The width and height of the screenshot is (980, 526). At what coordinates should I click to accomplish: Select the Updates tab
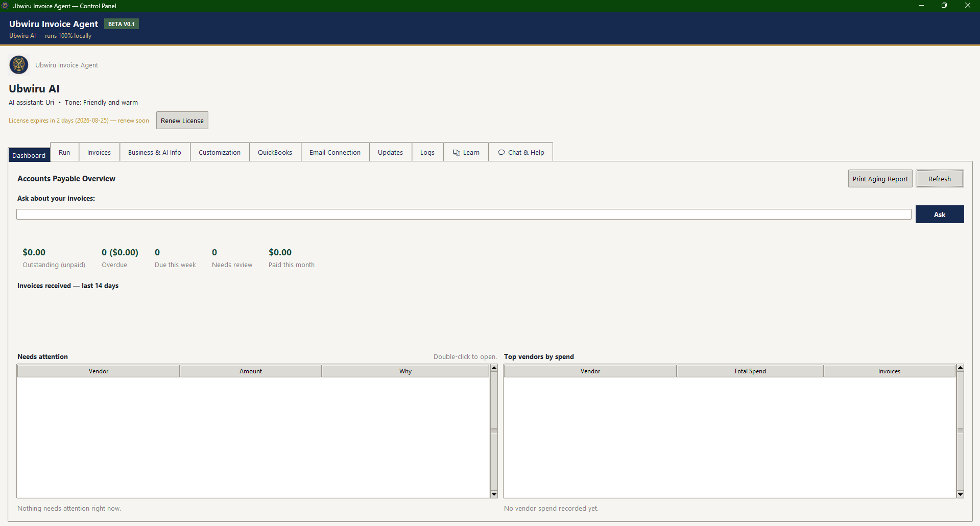click(x=390, y=152)
